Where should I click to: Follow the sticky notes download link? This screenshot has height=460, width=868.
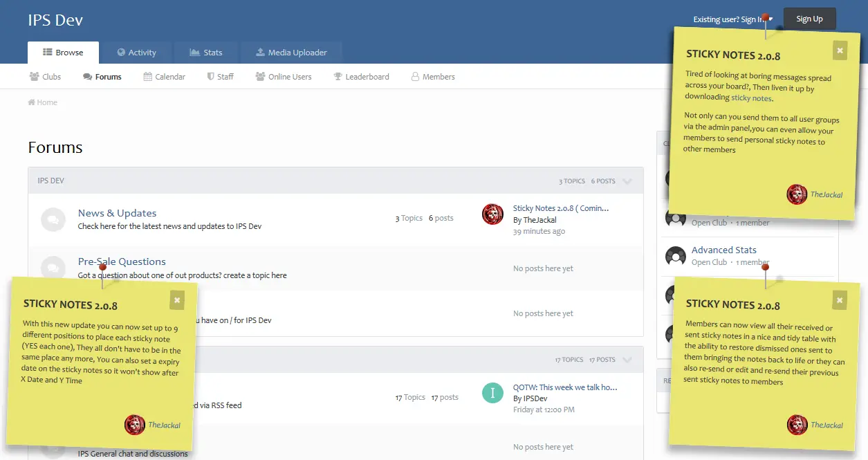click(x=751, y=98)
